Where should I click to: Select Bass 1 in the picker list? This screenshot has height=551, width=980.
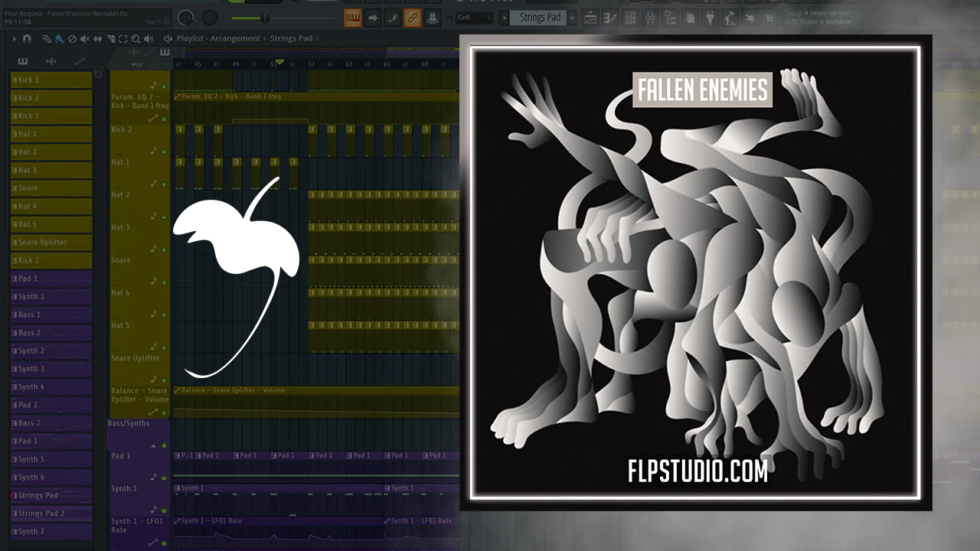[x=51, y=315]
